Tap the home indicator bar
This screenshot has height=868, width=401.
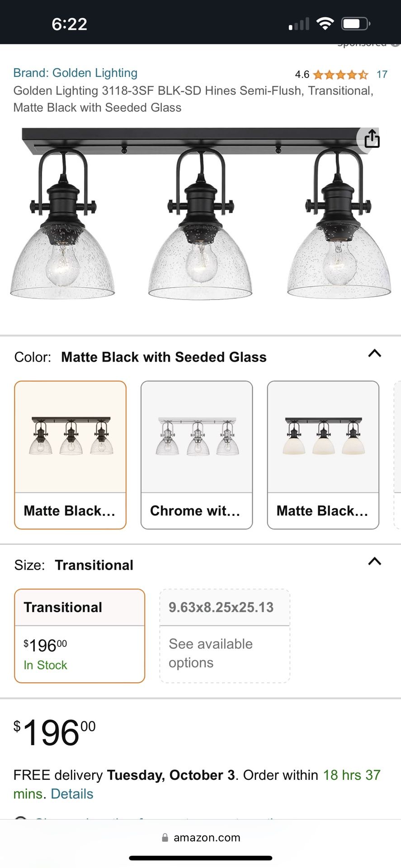click(200, 858)
